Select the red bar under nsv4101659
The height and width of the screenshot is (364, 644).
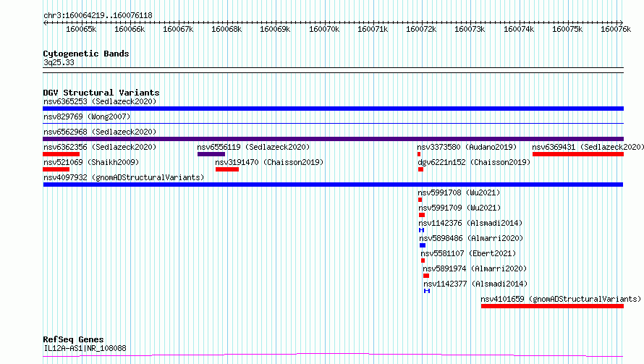tap(552, 306)
